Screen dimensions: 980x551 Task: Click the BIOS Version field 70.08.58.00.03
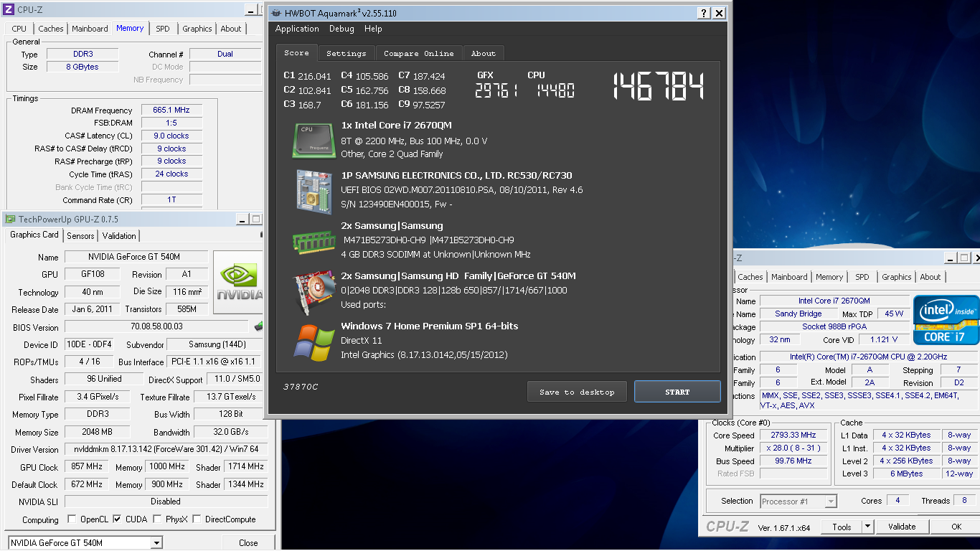tap(156, 327)
